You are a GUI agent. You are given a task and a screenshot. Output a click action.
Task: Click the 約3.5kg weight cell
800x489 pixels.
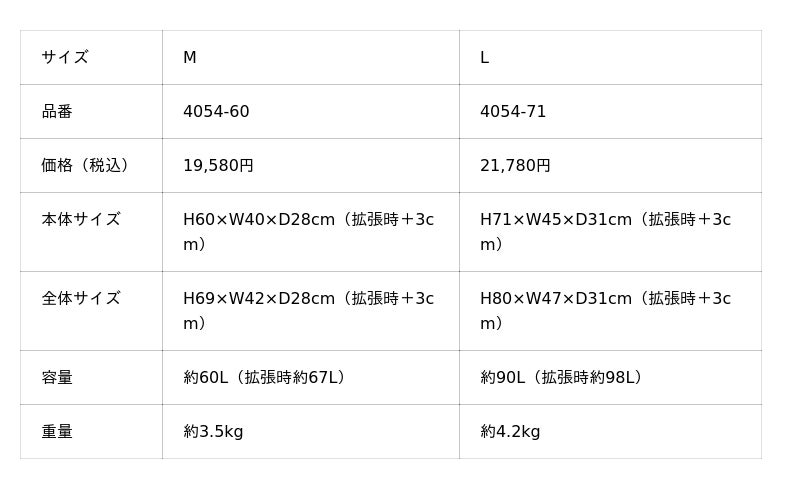click(213, 432)
